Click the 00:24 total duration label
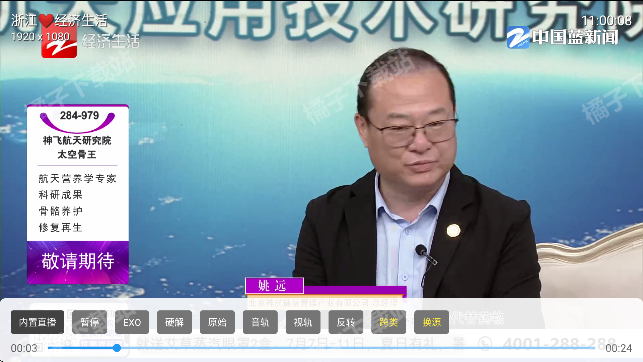 click(619, 348)
